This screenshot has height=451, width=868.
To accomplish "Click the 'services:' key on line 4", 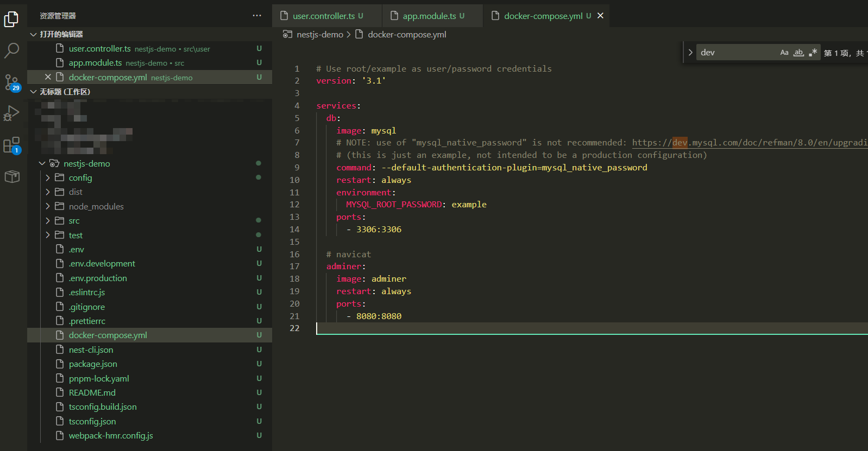I will (x=338, y=106).
